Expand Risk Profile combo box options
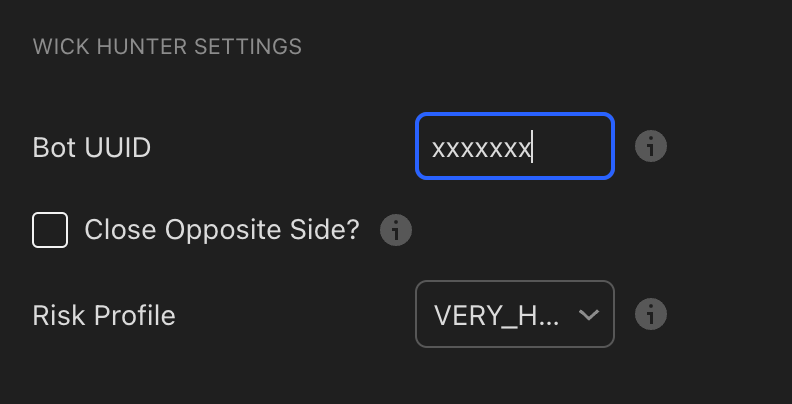The image size is (792, 404). [x=515, y=314]
